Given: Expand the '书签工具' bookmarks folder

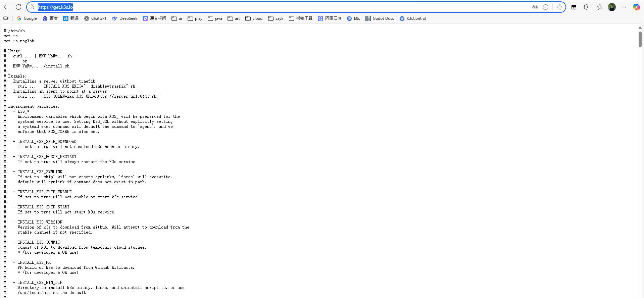Looking at the screenshot, I should click(301, 18).
